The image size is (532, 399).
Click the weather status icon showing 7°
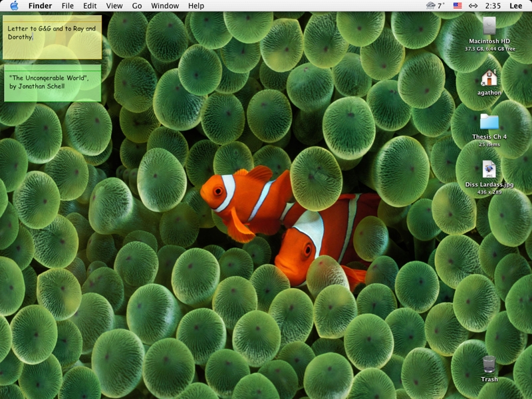(x=436, y=6)
